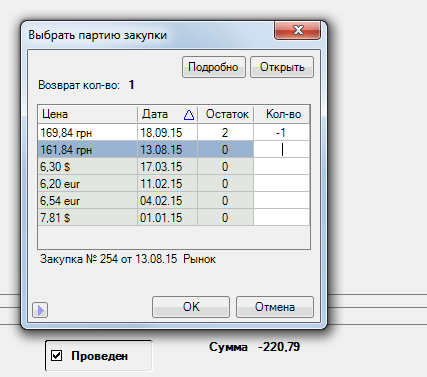Viewport: 427px width, 377px height.
Task: Edit the Кол-во cell showing -1
Action: click(x=282, y=133)
